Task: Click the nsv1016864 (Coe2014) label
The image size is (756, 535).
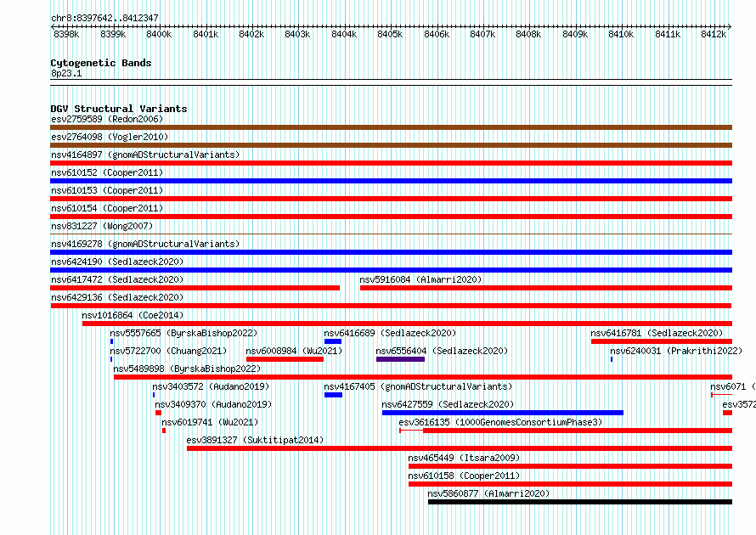Action: [133, 315]
